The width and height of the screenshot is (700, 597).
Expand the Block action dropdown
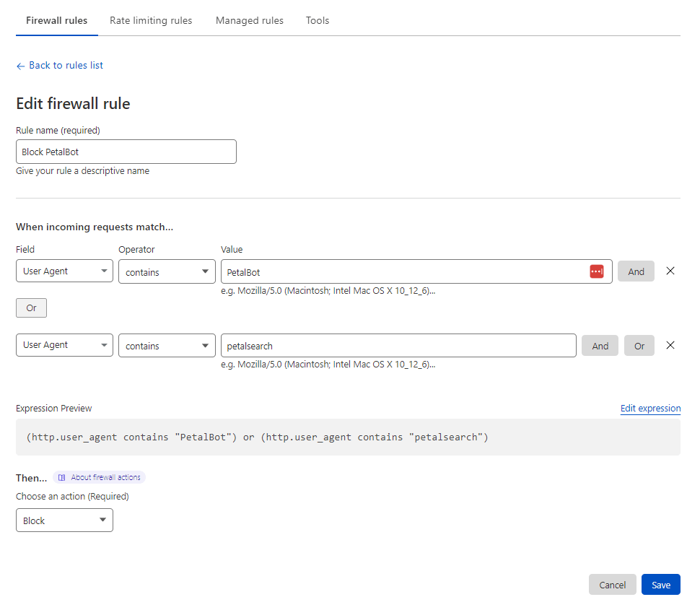pos(64,520)
